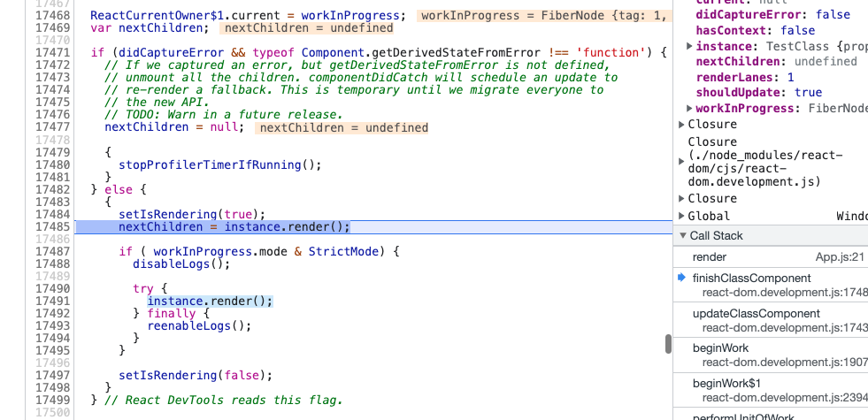Expand the first Closure scope section
The image size is (868, 420).
(682, 125)
